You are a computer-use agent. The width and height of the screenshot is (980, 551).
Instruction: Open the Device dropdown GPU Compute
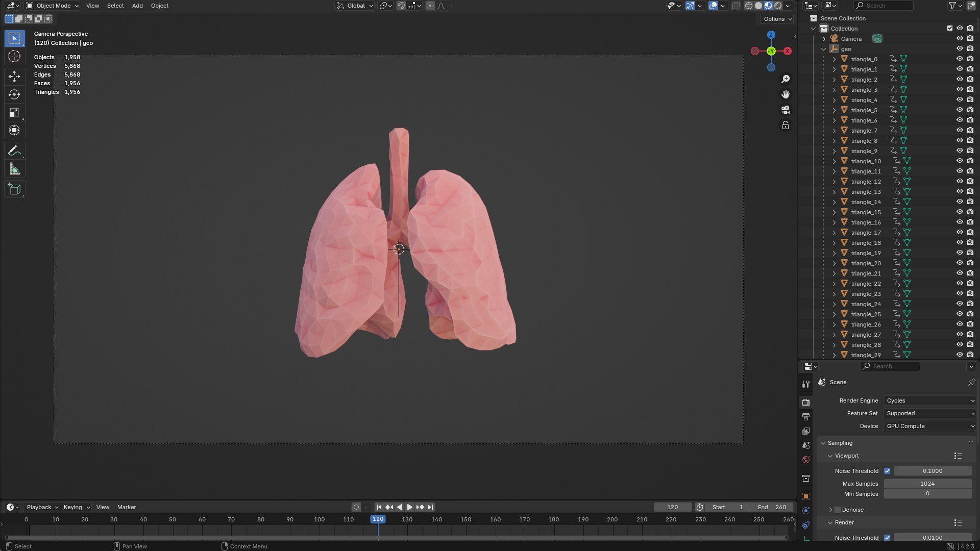(930, 426)
